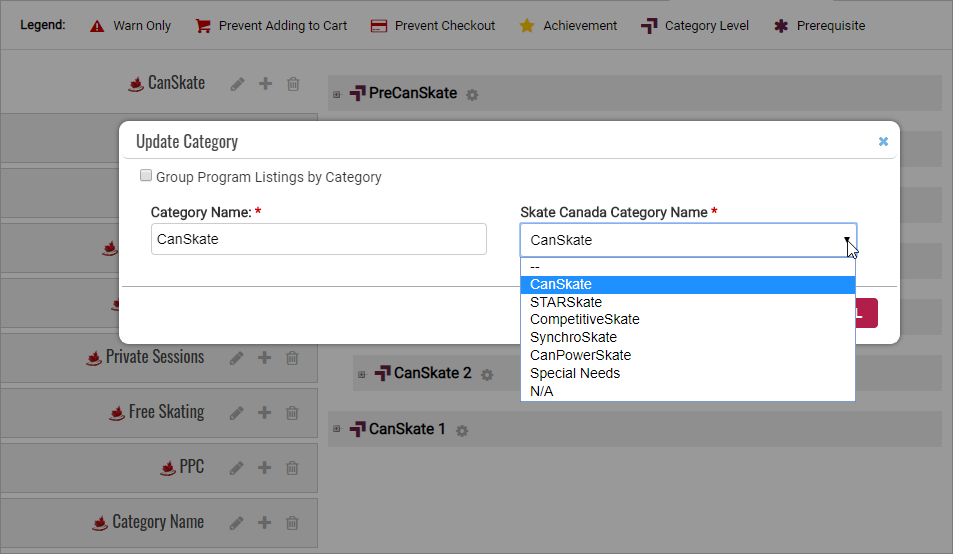Image resolution: width=953 pixels, height=554 pixels.
Task: Enable Group Program Listings by Category checkbox
Action: coord(146,176)
